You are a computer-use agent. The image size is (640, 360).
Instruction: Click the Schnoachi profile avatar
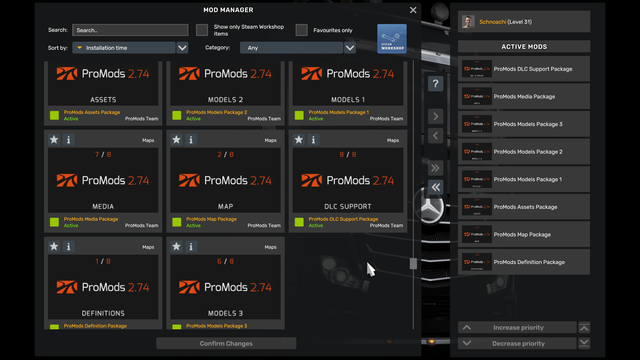(x=468, y=22)
